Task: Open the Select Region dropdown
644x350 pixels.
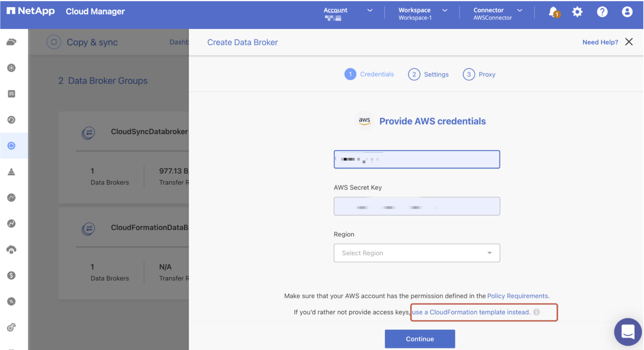Action: click(417, 253)
